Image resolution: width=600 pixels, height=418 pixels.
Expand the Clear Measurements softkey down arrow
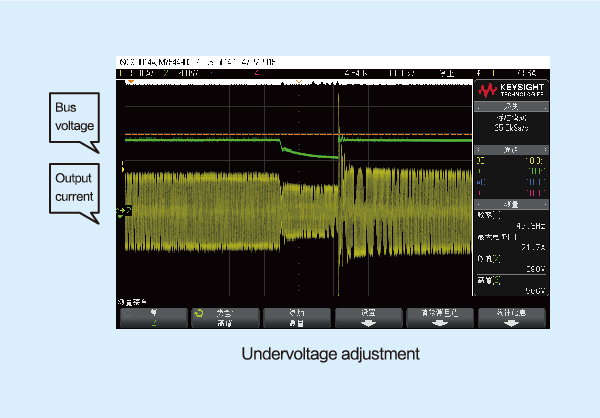click(x=439, y=323)
